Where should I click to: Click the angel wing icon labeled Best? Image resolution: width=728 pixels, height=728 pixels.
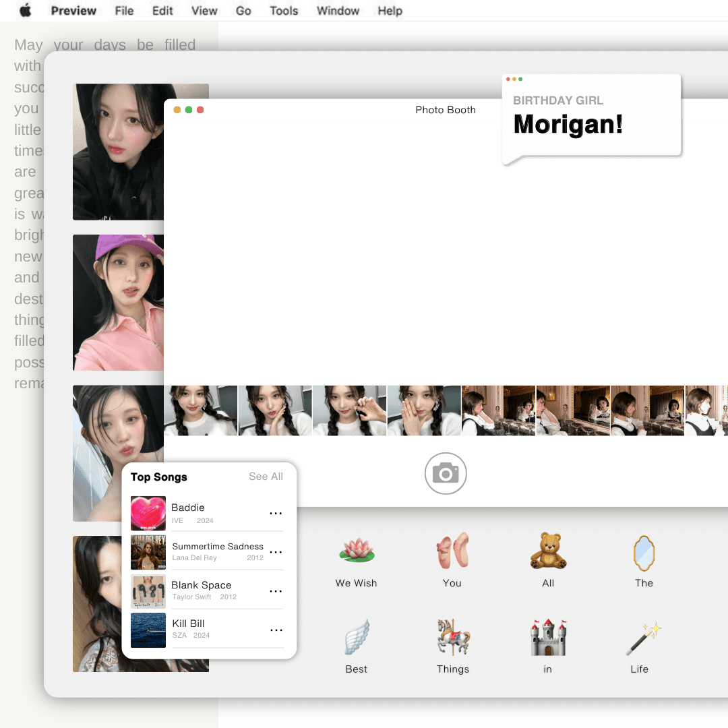pos(357,637)
